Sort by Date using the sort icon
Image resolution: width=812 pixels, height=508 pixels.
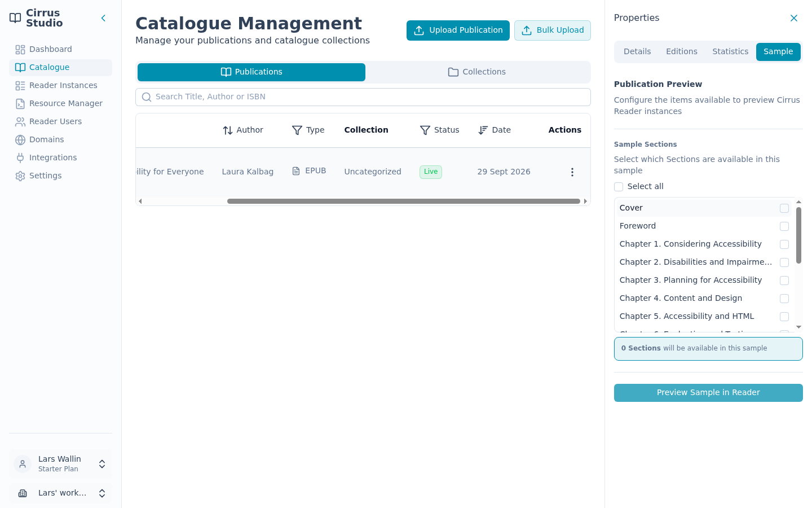[483, 130]
